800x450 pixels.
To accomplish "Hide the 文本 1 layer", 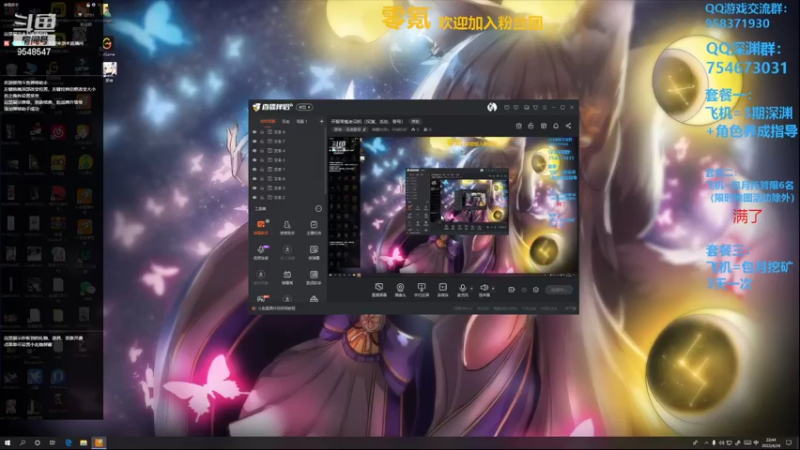I will pyautogui.click(x=255, y=169).
